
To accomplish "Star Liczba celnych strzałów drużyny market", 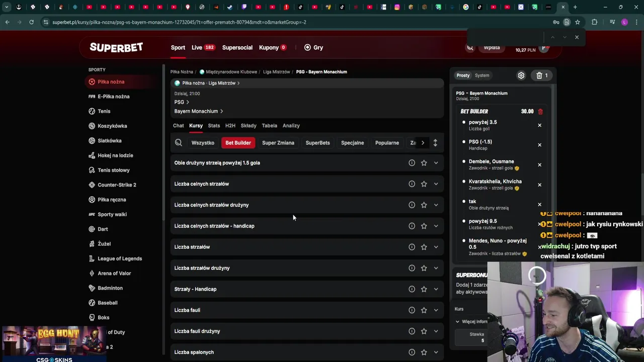I will 424,205.
